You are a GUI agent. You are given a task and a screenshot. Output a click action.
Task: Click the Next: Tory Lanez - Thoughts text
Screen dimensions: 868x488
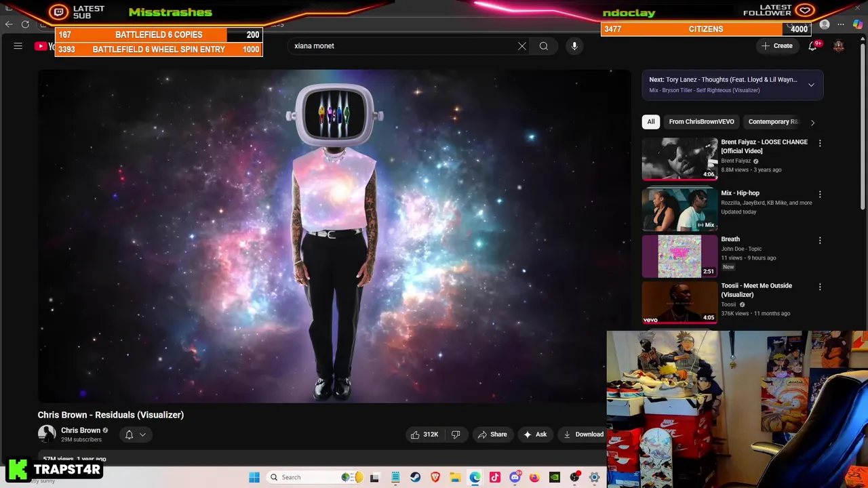pos(723,80)
